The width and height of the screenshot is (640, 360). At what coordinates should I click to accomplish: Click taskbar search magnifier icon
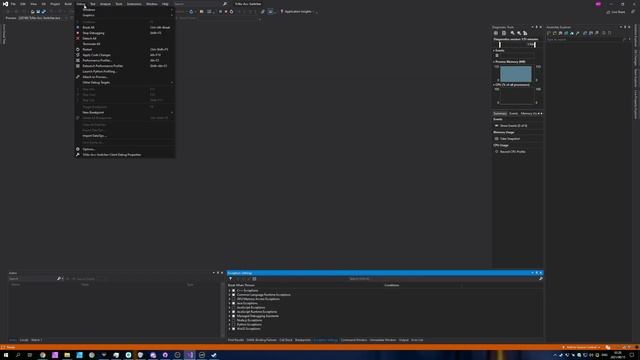click(18, 355)
